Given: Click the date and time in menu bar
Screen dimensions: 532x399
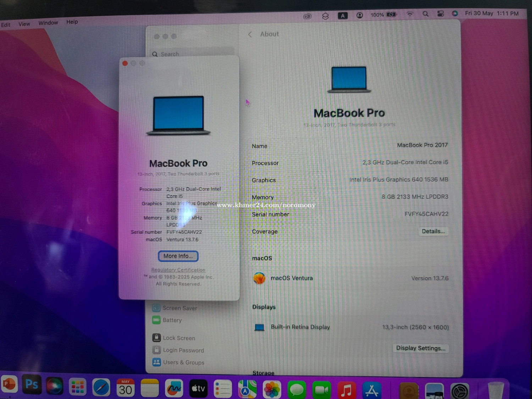Looking at the screenshot, I should (492, 13).
